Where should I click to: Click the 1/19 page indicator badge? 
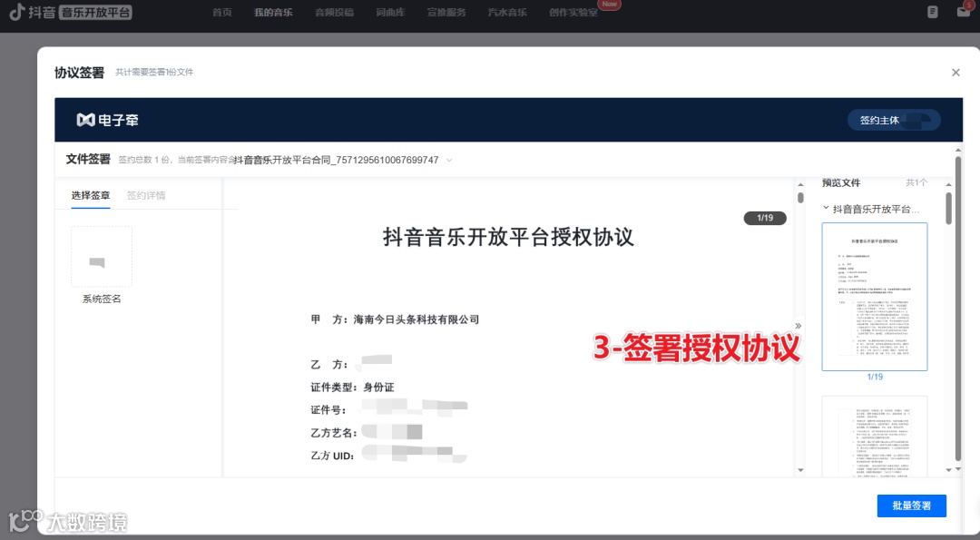[765, 218]
